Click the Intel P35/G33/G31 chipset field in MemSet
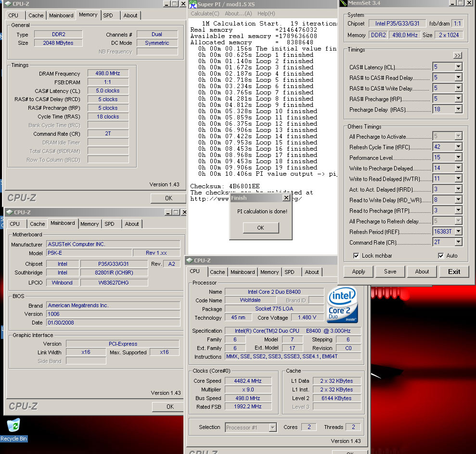Image resolution: width=476 pixels, height=454 pixels. click(397, 24)
